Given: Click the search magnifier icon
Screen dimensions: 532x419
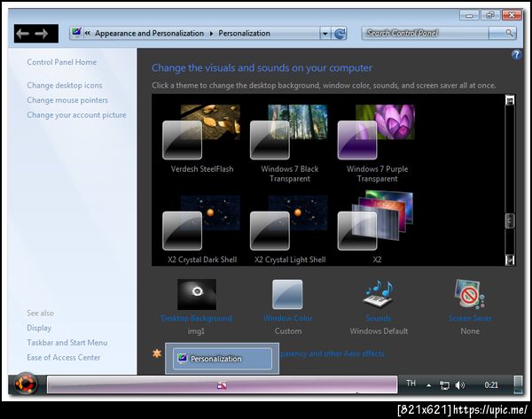Looking at the screenshot, I should point(509,33).
